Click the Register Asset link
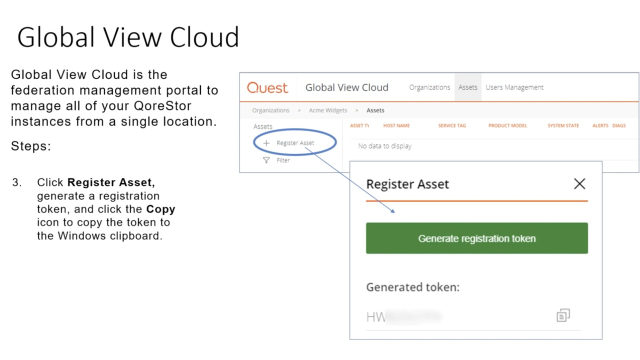The image size is (640, 360). [295, 143]
